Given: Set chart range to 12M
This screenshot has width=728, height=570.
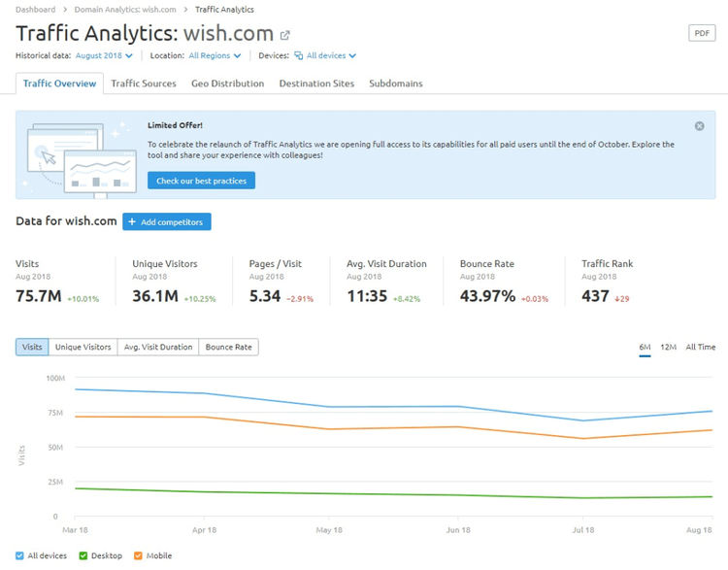Looking at the screenshot, I should [668, 347].
